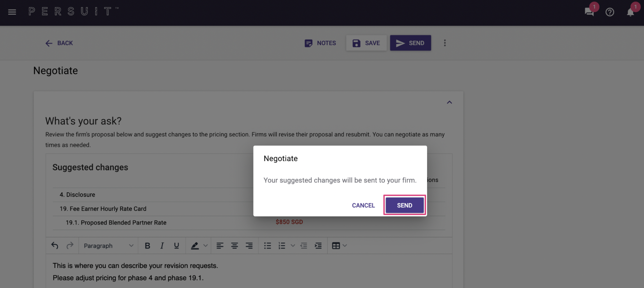The image size is (644, 288).
Task: Open the hamburger navigation menu
Action: click(x=12, y=12)
